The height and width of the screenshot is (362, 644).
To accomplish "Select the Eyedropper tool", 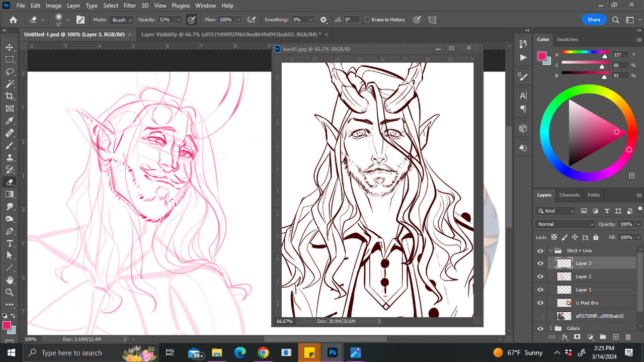I will (x=10, y=121).
